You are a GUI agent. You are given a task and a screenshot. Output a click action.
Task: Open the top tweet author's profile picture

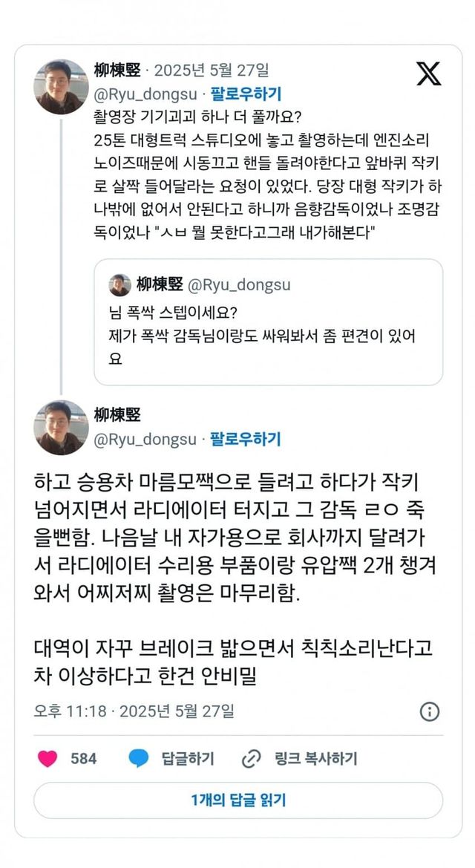(62, 87)
